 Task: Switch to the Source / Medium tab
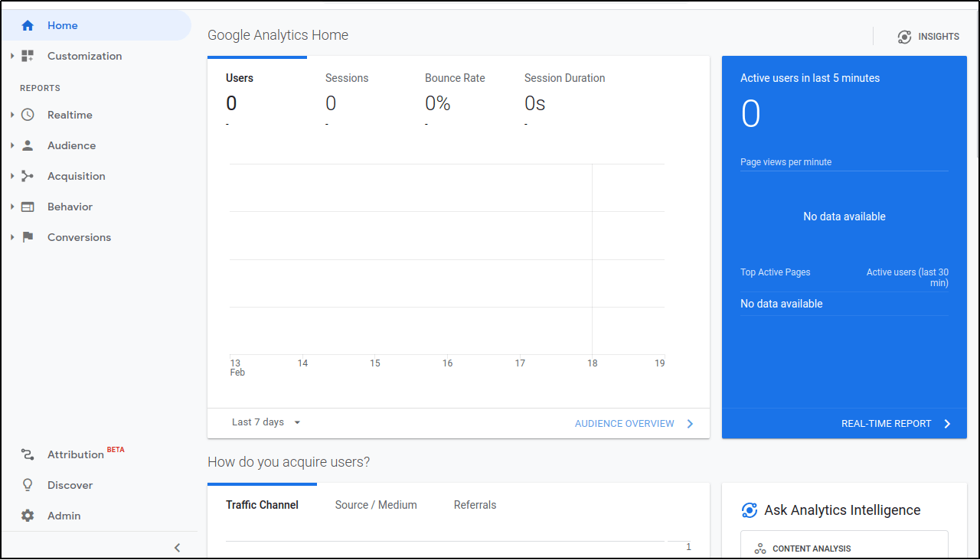click(376, 505)
